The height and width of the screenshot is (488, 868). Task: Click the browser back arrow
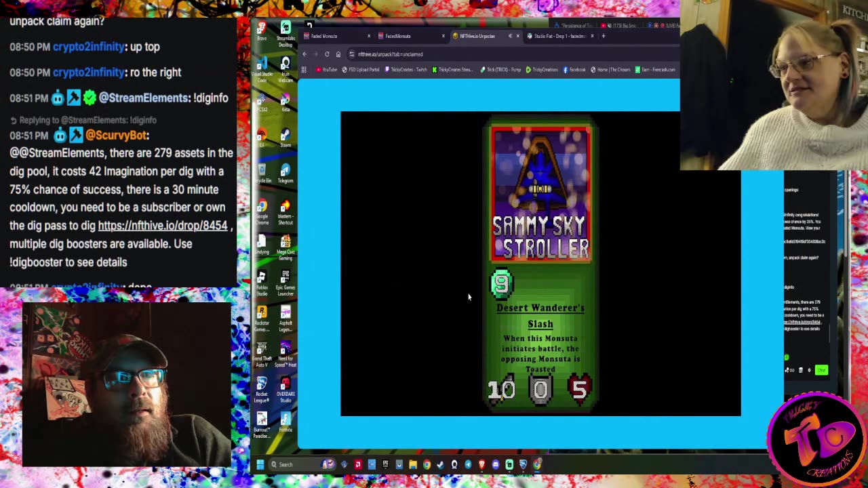tap(304, 54)
